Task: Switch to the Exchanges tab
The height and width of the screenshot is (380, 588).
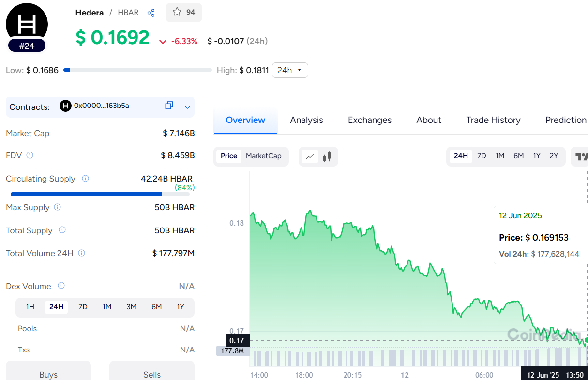Action: coord(370,120)
